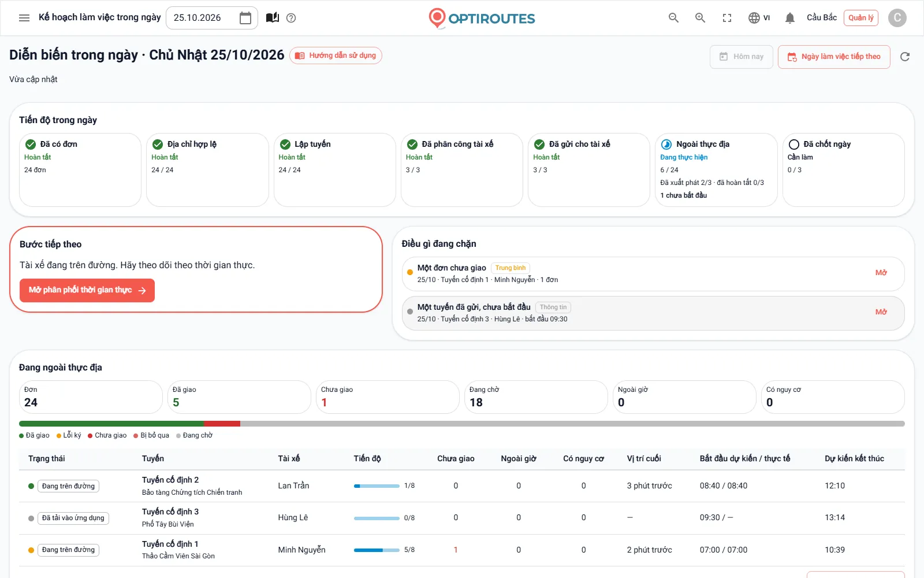
Task: Select Tuyến cố định 3 row
Action: click(462, 518)
